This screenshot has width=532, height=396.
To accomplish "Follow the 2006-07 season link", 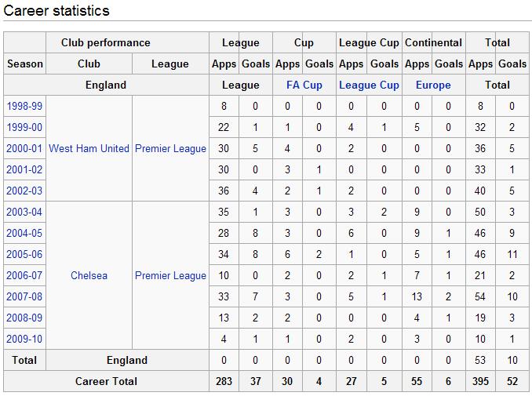I will click(x=24, y=275).
